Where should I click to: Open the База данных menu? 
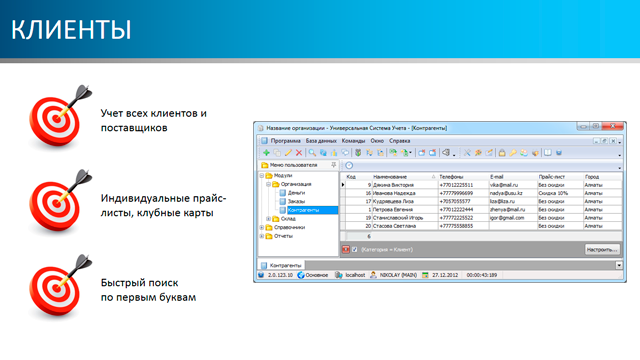[321, 141]
